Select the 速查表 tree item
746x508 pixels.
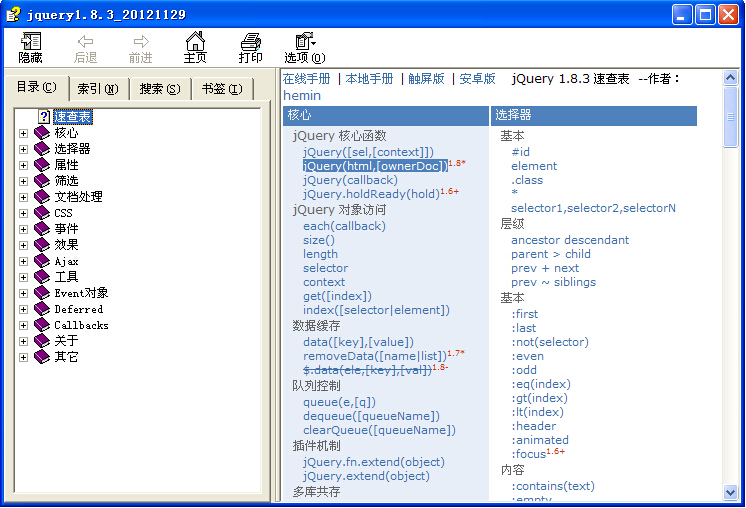pyautogui.click(x=73, y=117)
